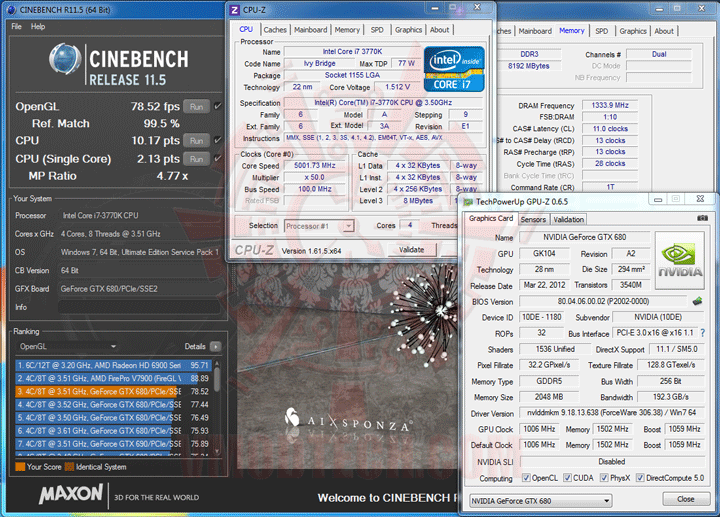Screen dimensions: 720x517
Task: Select Memory tab in rear CPU-Z window
Action: click(x=572, y=30)
